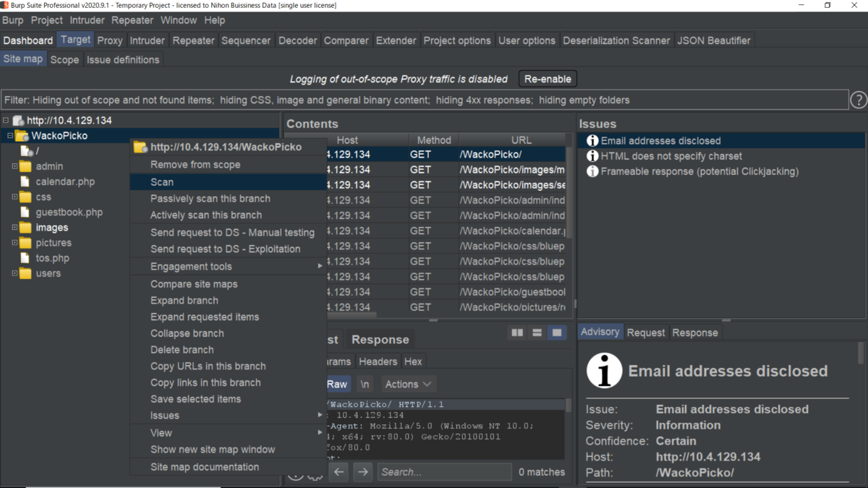Click the site map filter bar

coord(425,100)
